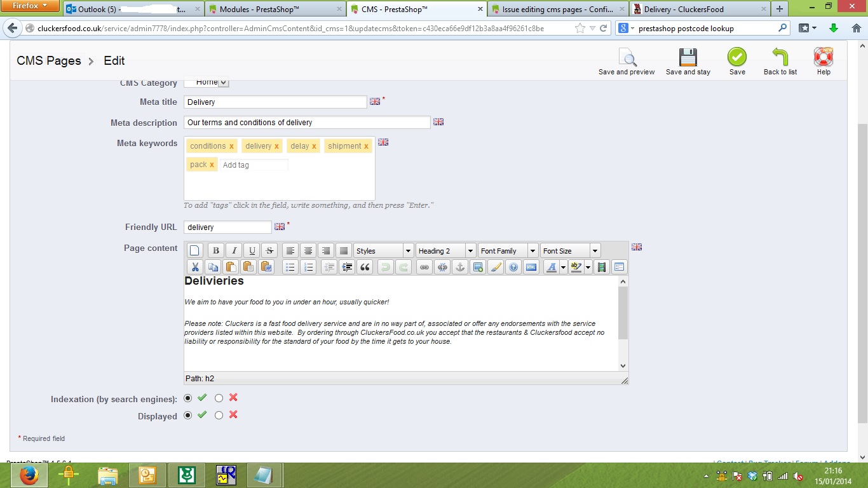Click the Cleanup messy code brush icon

496,268
